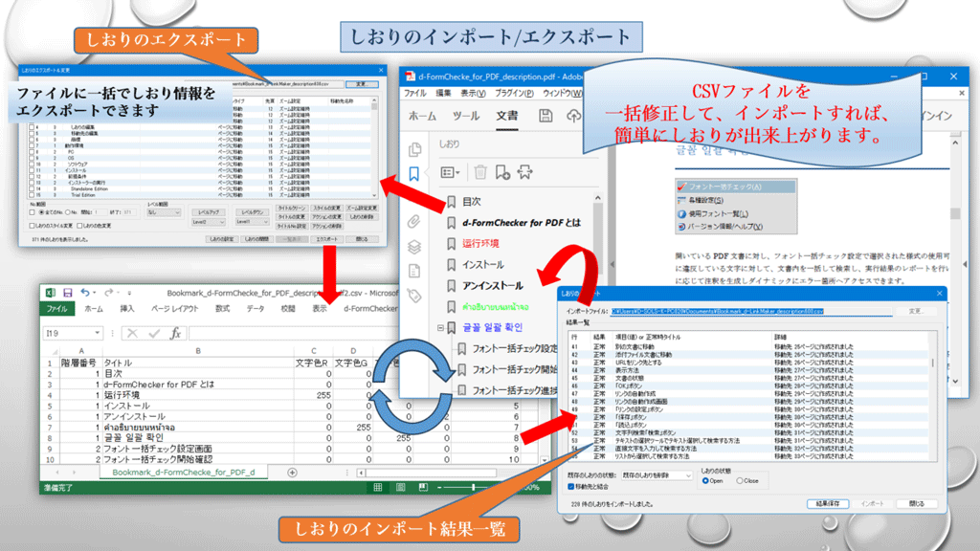Click the layers icon in Acrobat sidebar
Screen dimensions: 980x551
coord(414,246)
